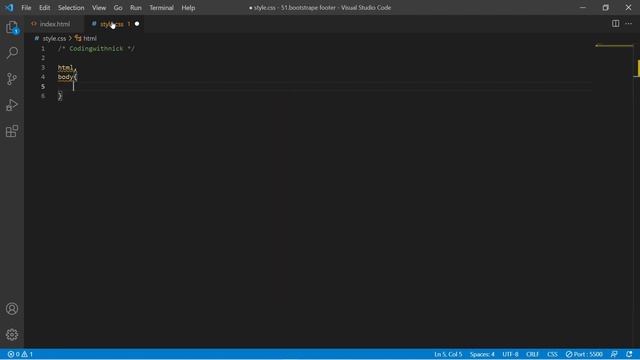Open the File menu
The image size is (640, 360).
(x=26, y=8)
